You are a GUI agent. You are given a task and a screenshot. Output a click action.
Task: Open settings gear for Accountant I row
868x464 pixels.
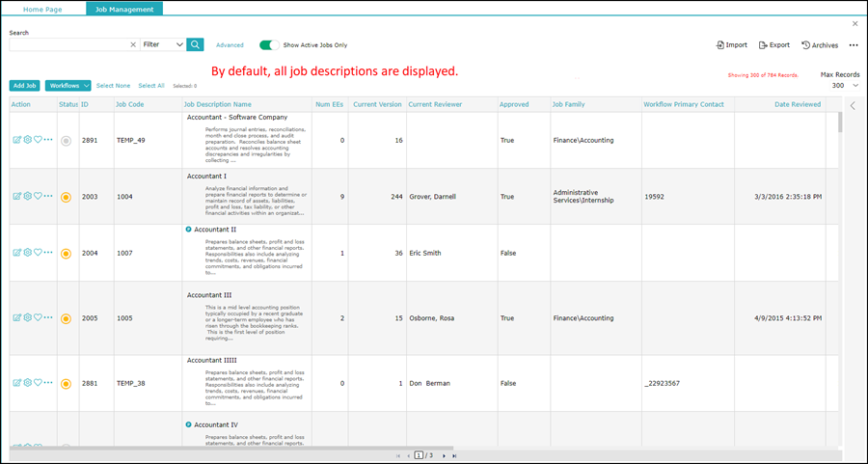(27, 196)
